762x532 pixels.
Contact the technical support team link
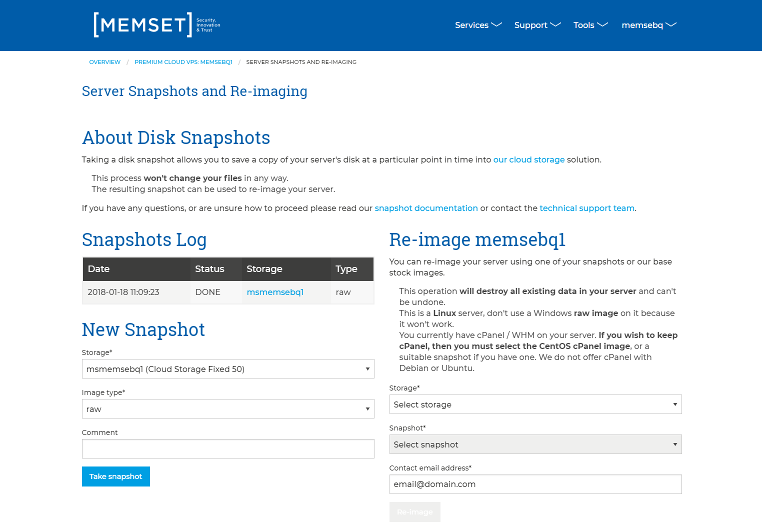click(587, 208)
